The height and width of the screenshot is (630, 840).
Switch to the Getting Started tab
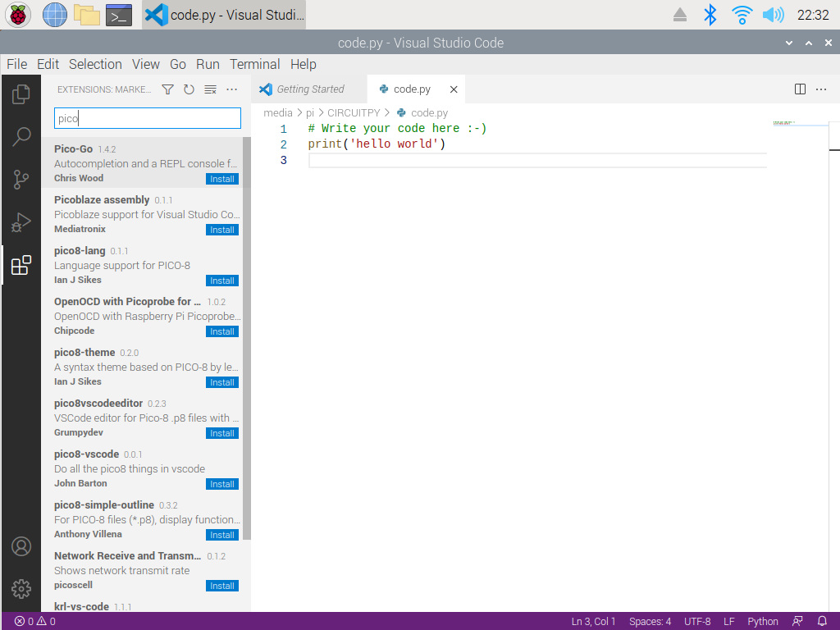(309, 89)
